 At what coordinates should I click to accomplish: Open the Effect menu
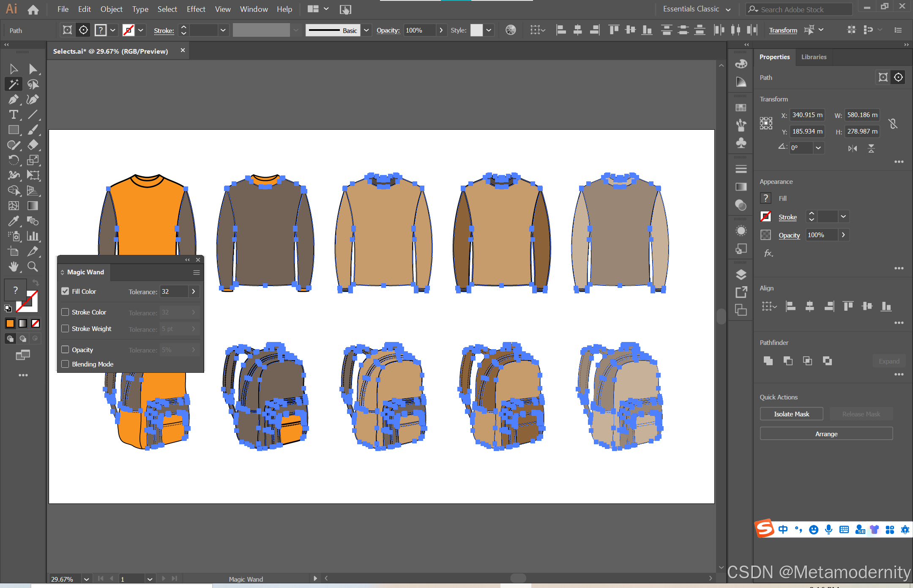(196, 9)
